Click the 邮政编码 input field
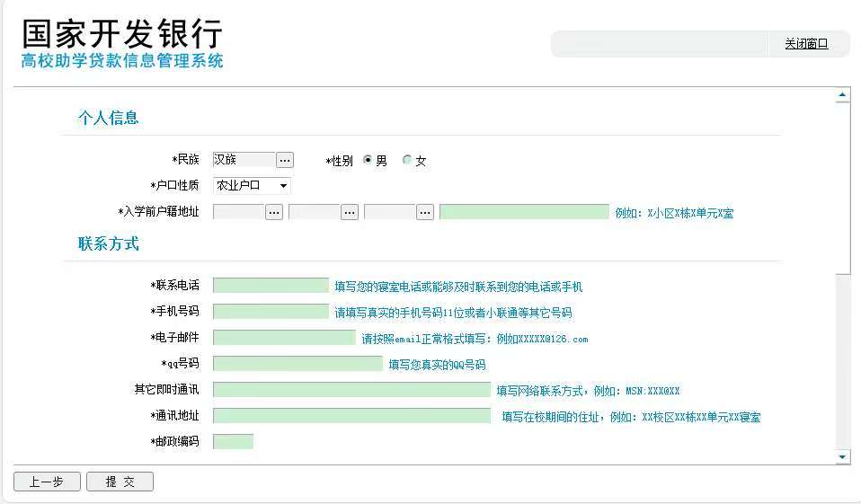 click(233, 442)
